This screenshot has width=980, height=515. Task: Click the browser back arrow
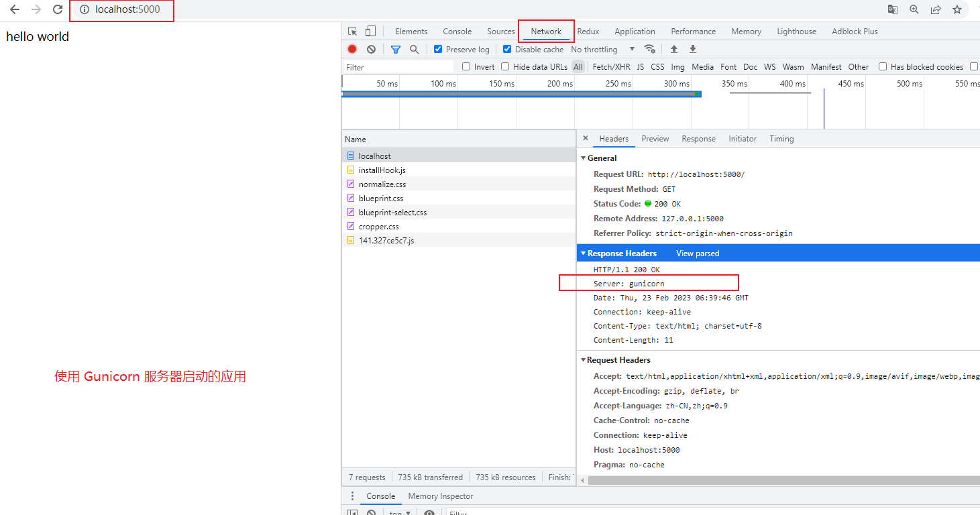[x=15, y=9]
